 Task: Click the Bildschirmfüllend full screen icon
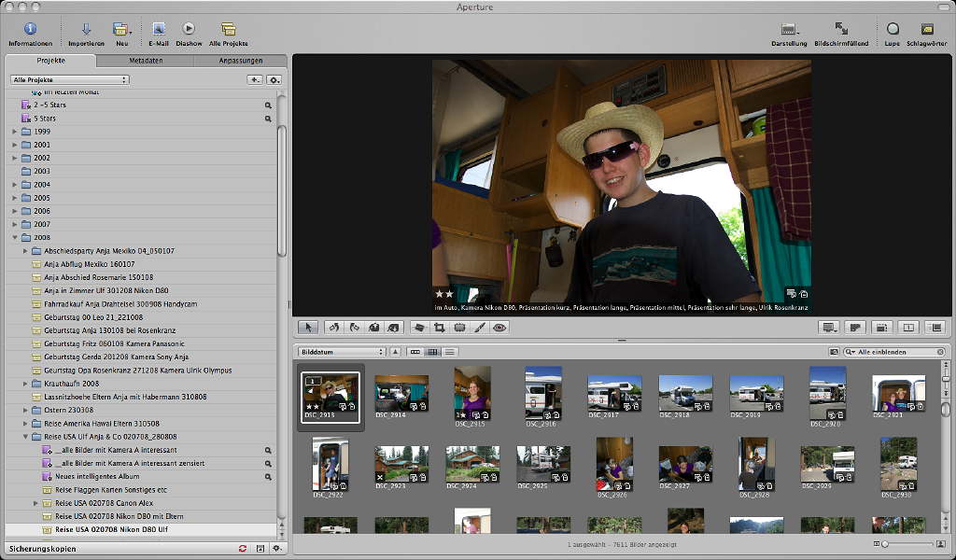click(841, 29)
